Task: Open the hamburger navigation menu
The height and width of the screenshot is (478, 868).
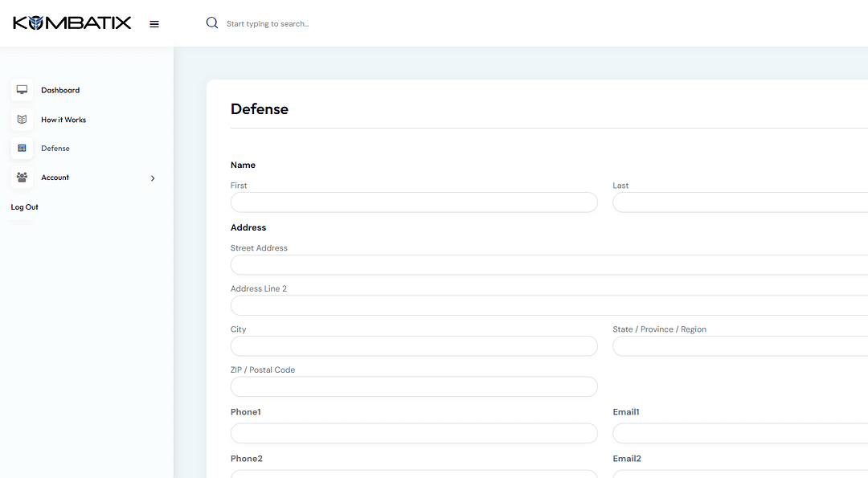Action: [154, 23]
